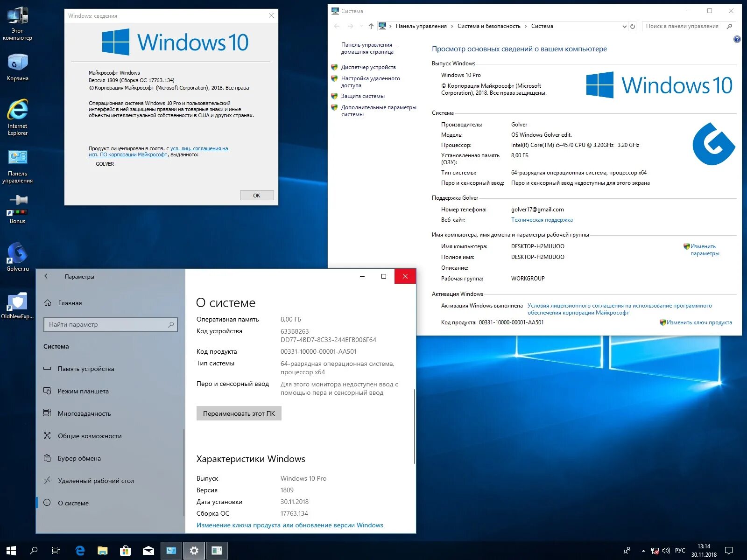
Task: Go up one level in Control Panel
Action: [371, 26]
